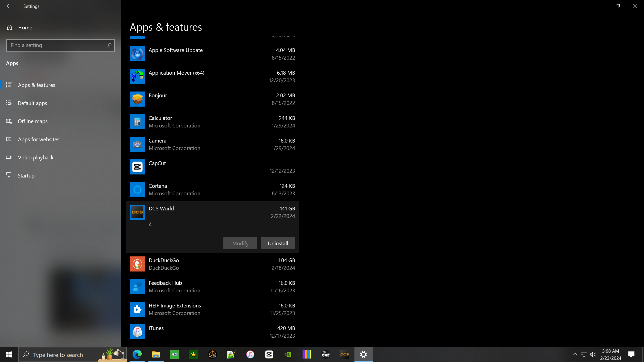Go to Settings Home
Screen dimensions: 644x362
click(x=60, y=27)
